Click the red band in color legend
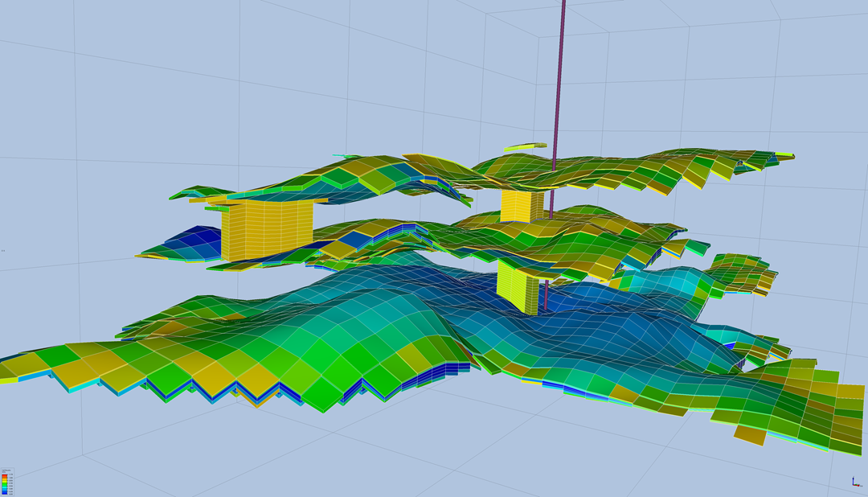Viewport: 868px width, 497px height. point(5,476)
